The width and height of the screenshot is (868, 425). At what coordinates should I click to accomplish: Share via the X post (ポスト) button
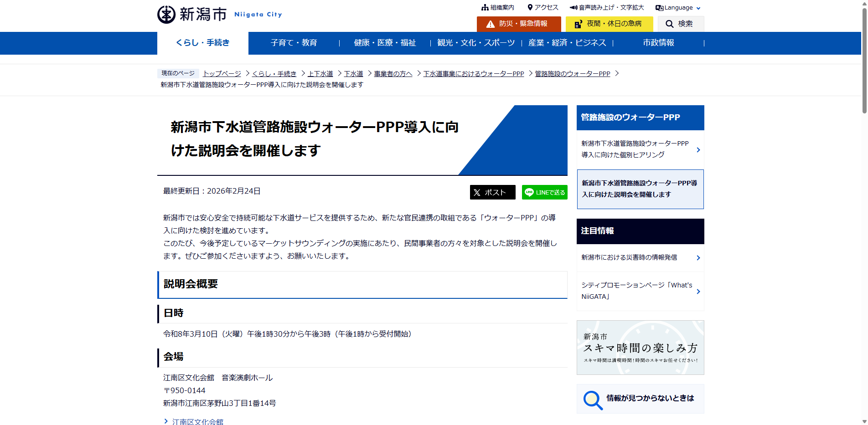point(492,192)
